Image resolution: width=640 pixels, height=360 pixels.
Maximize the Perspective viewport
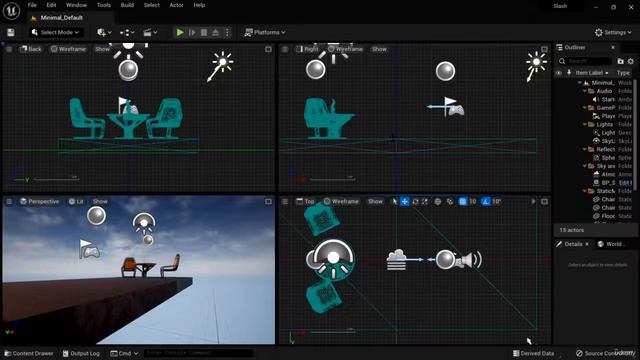coord(268,201)
